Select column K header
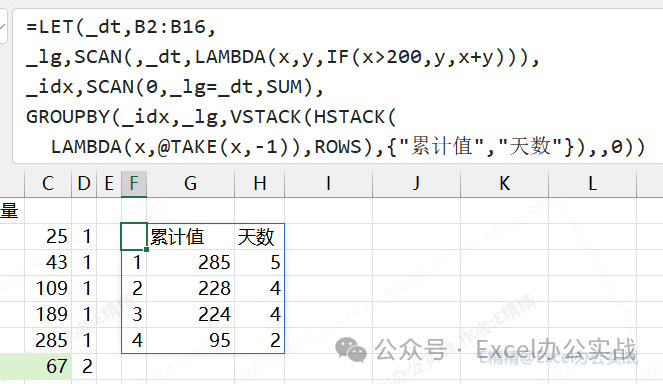Screen dimensions: 663x384 tap(504, 184)
